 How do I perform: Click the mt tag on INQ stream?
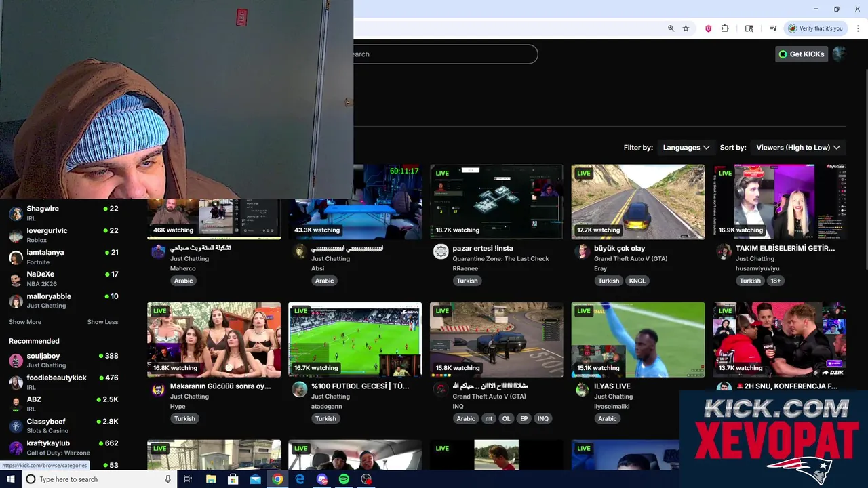pyautogui.click(x=489, y=418)
